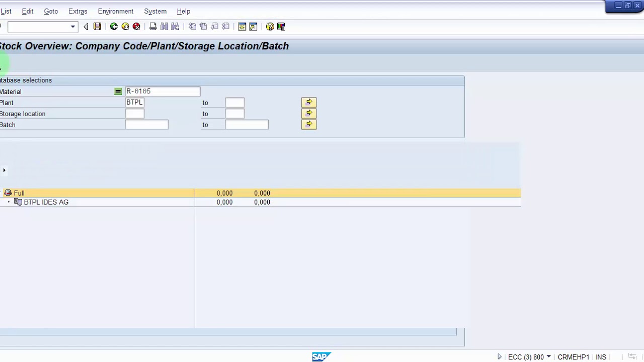Screen dimensions: 644x362
Task: Open the Extras menu
Action: 78,11
